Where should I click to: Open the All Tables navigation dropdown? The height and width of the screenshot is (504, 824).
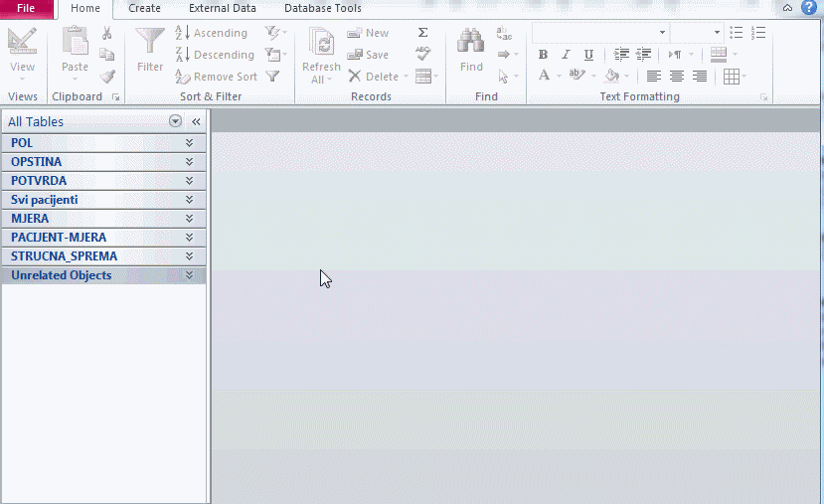(175, 121)
